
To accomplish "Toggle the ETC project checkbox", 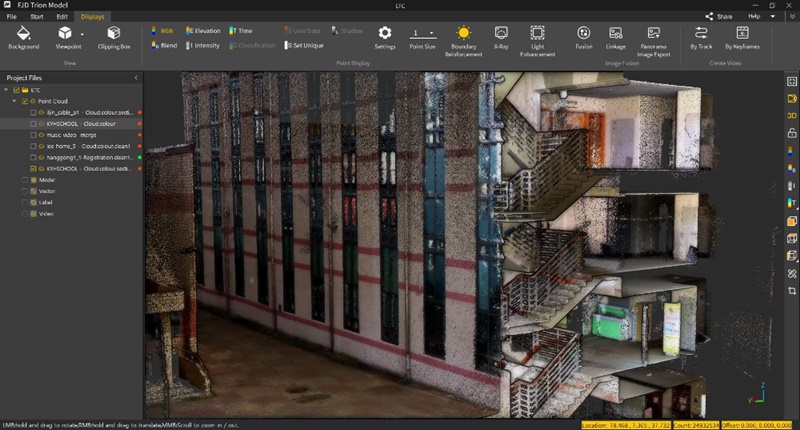I will tap(16, 90).
